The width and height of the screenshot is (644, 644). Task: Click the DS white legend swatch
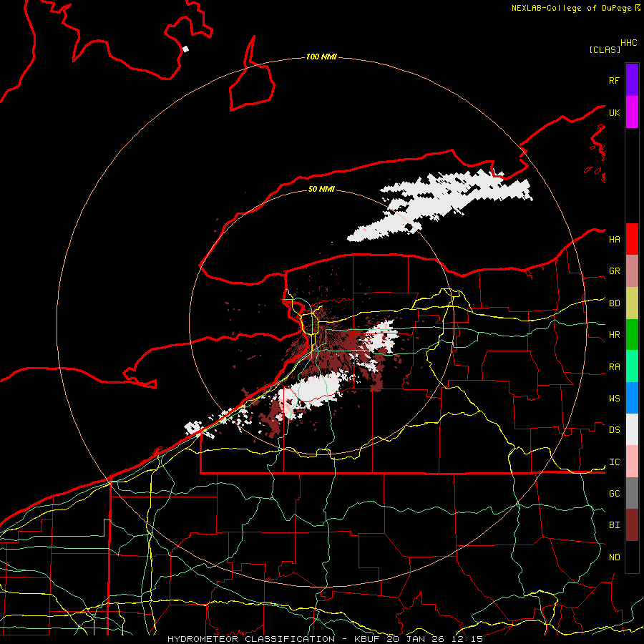coord(632,429)
